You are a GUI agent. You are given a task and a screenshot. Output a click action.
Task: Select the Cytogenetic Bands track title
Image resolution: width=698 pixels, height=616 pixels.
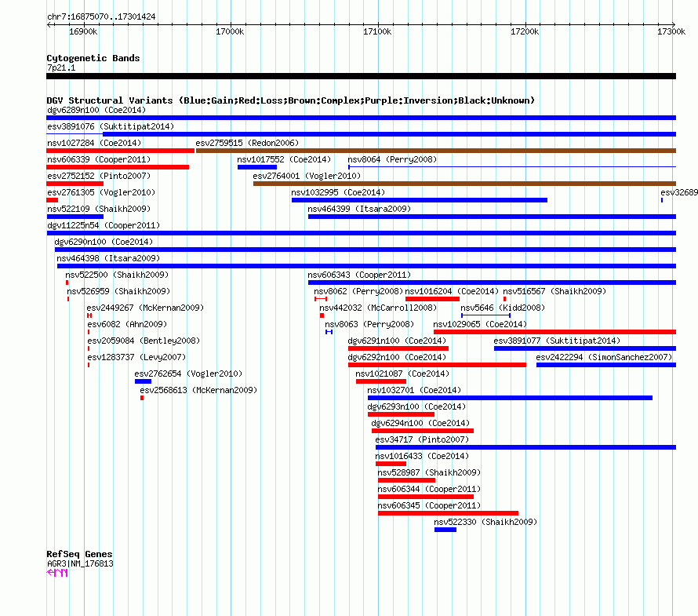[x=93, y=58]
